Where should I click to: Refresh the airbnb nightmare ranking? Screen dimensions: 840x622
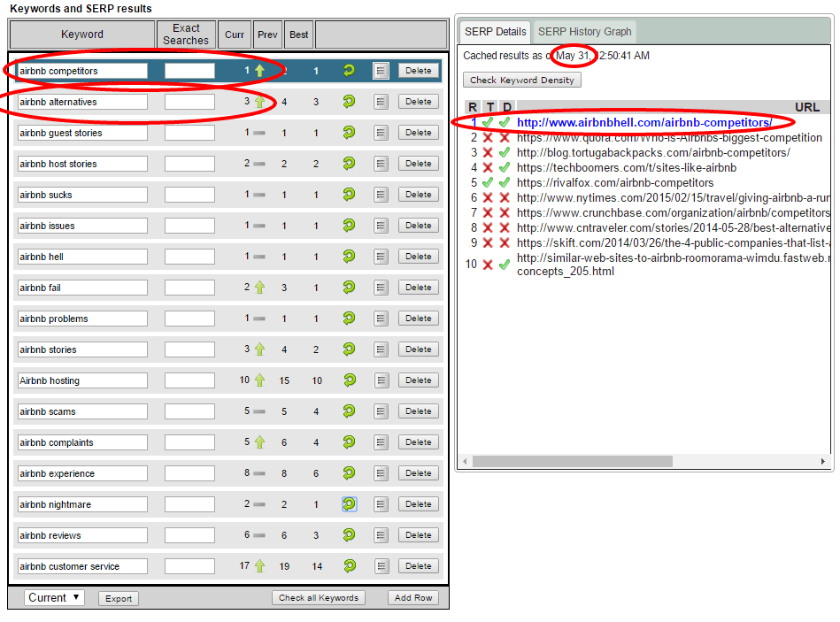coord(349,504)
